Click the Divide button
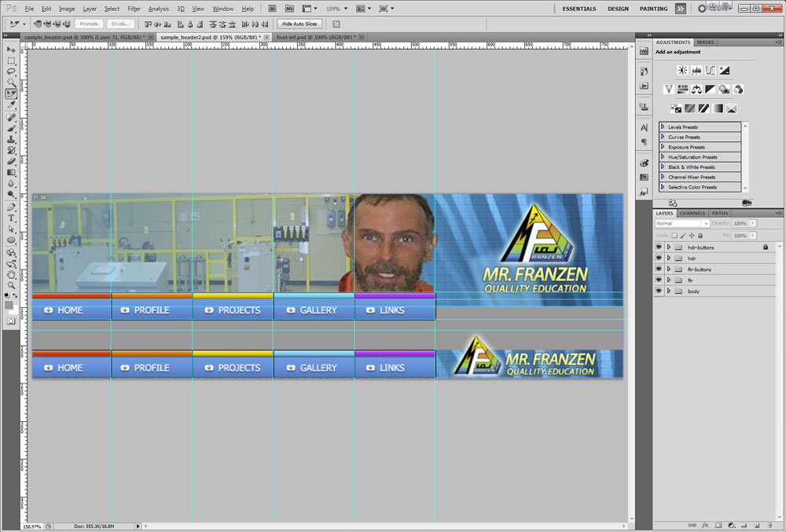Screen dimensions: 786x532 click(120, 24)
